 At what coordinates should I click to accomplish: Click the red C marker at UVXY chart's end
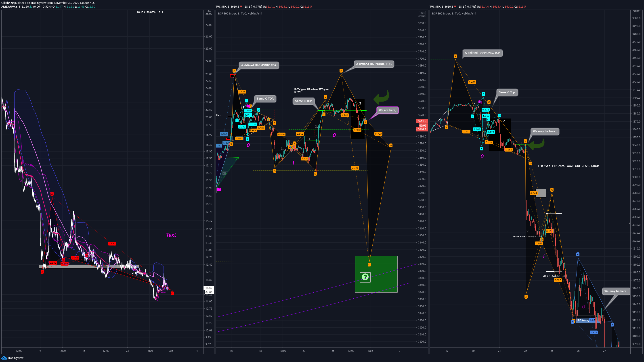coord(172,293)
